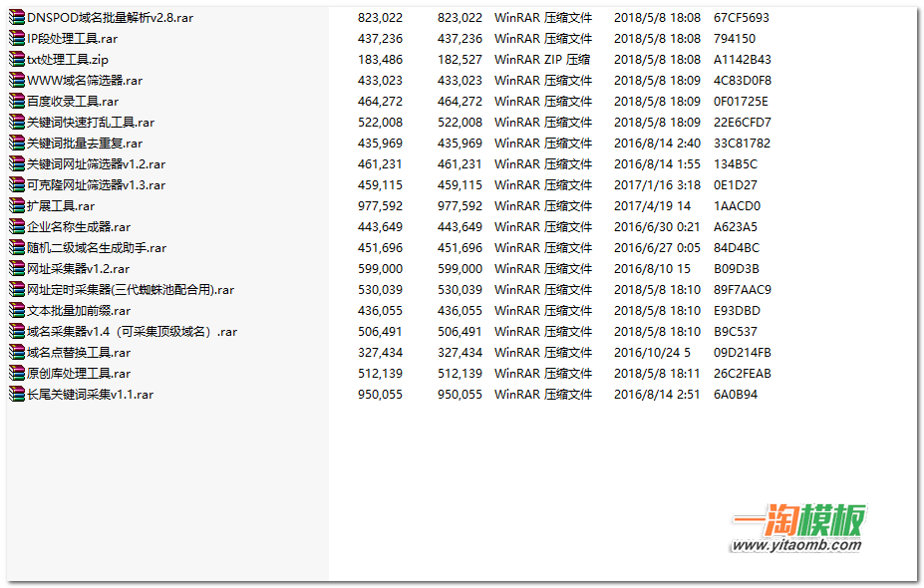The width and height of the screenshot is (924, 588).
Task: Click the icon beside 关键词快速打乱工具.rar
Action: coord(17,122)
